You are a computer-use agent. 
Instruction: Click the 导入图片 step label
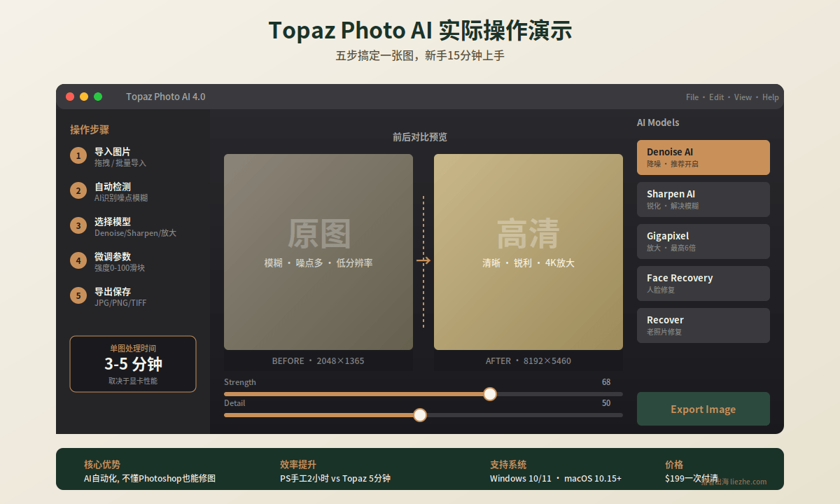(113, 151)
